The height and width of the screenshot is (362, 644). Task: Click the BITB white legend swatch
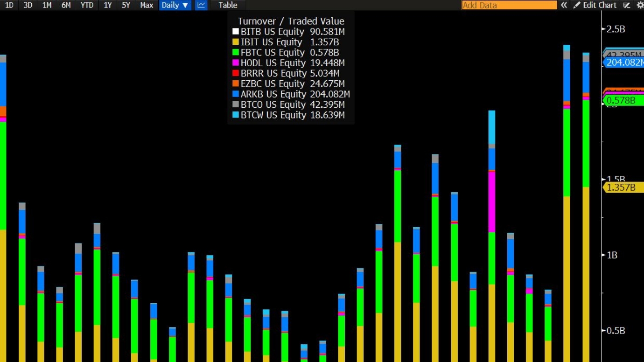coord(236,32)
